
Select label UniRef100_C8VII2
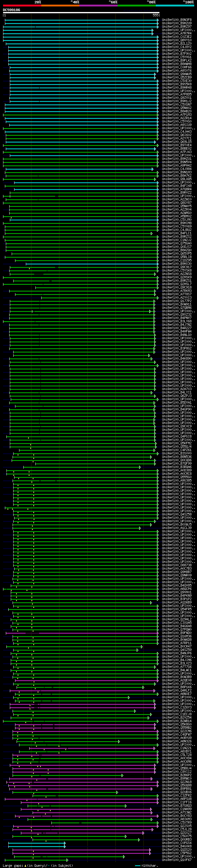[177, 772]
